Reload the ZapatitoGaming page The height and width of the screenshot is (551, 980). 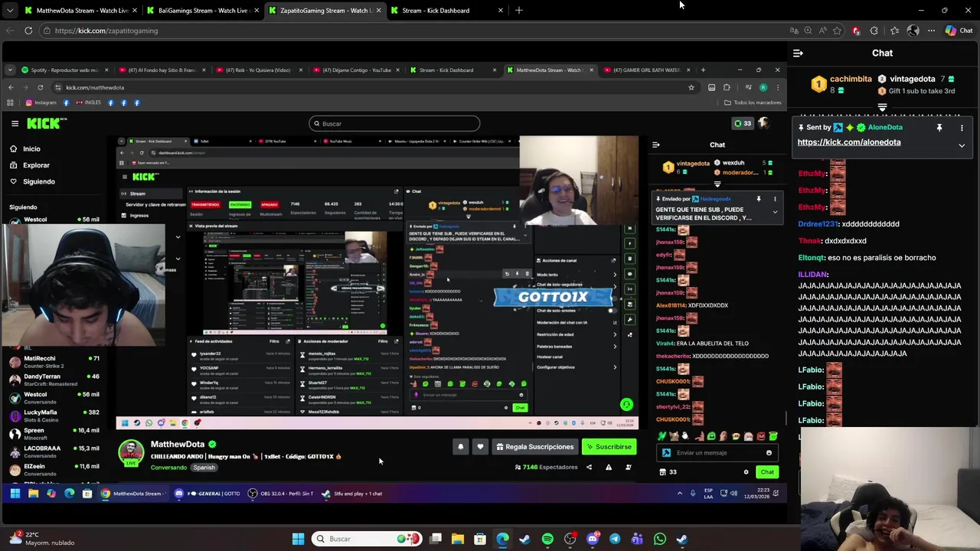(x=28, y=31)
